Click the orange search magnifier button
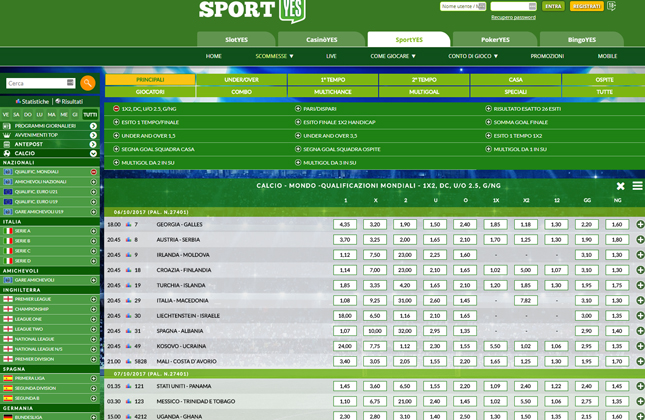Screen dimensions: 645x420 [x=88, y=83]
